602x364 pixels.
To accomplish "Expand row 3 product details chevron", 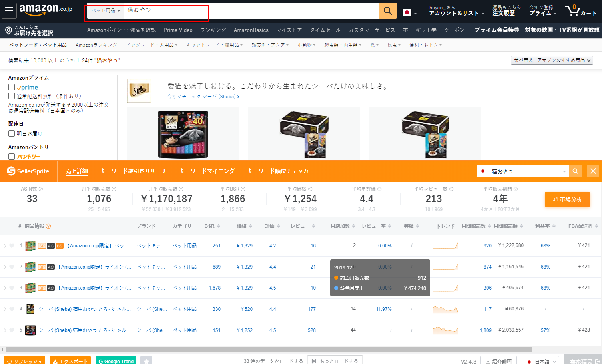I will pyautogui.click(x=5, y=288).
